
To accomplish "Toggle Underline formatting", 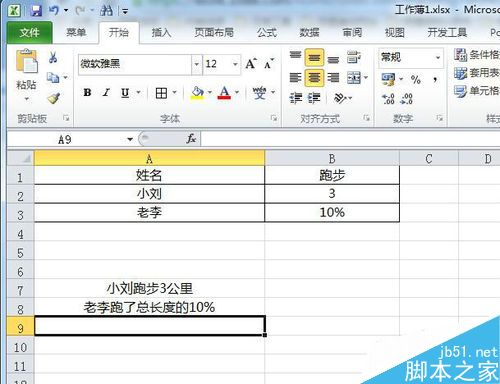I will pyautogui.click(x=125, y=93).
